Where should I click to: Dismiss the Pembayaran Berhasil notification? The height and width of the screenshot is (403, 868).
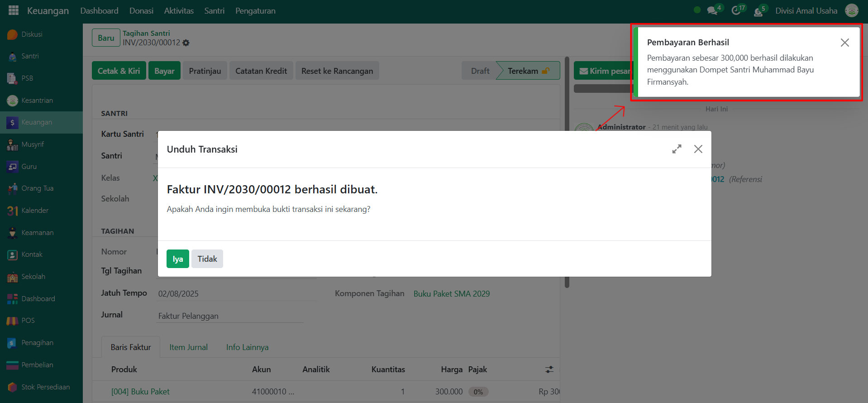click(x=844, y=43)
